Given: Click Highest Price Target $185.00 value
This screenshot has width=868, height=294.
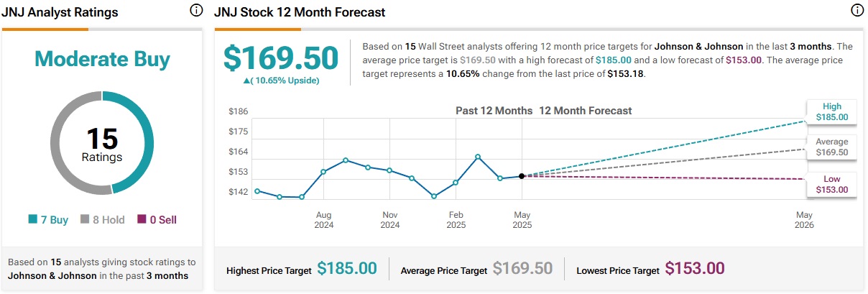Looking at the screenshot, I should click(347, 269).
